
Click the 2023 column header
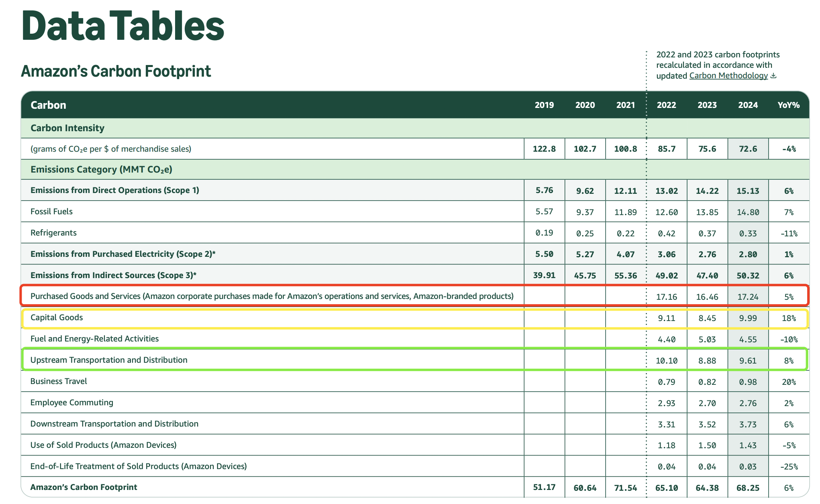click(707, 105)
